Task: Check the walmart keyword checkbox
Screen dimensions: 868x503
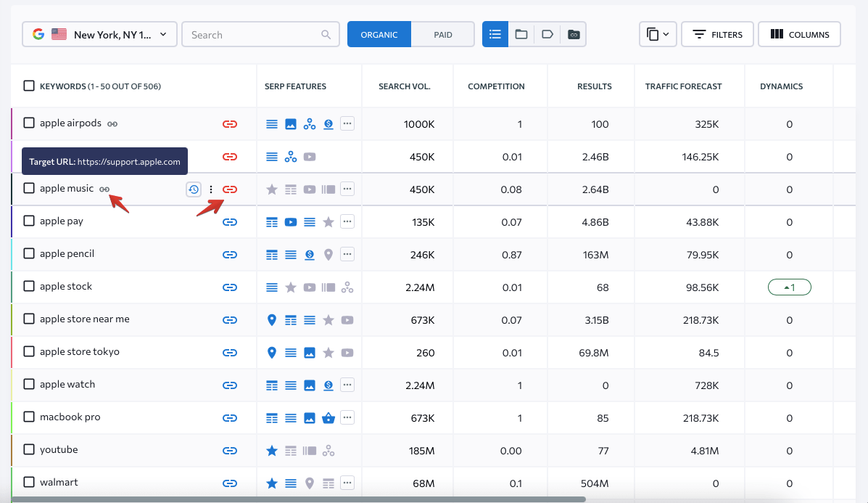Action: pos(29,483)
